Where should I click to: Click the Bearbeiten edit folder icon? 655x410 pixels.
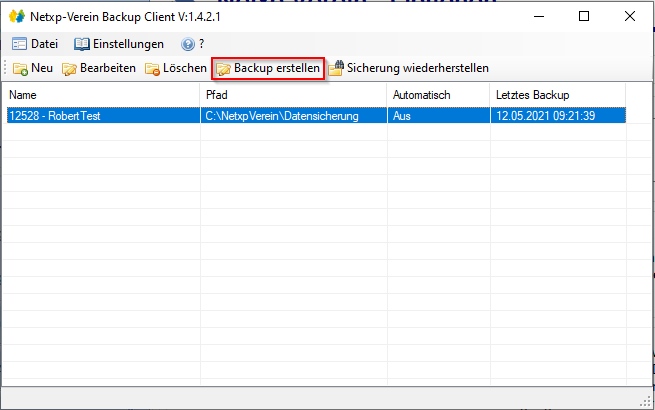pos(69,69)
